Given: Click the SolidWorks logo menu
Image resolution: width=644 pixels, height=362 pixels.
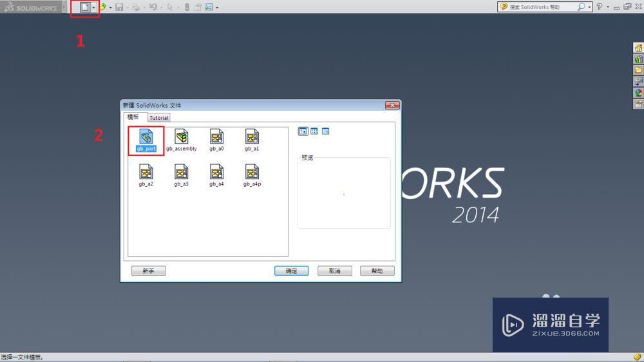Looking at the screenshot, I should 31,7.
